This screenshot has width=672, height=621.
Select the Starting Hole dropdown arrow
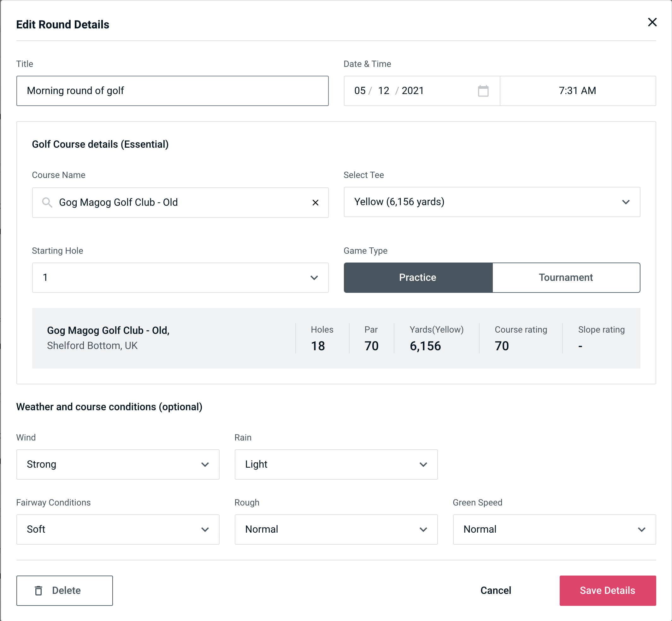pos(314,277)
